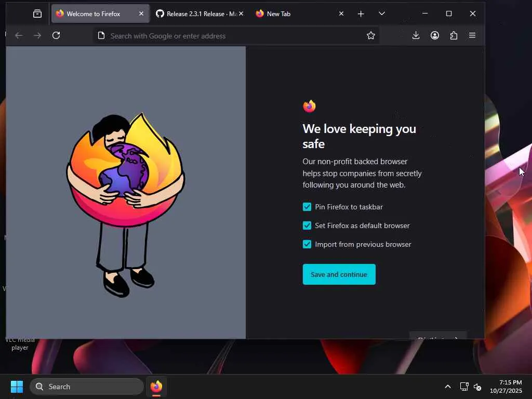Image resolution: width=532 pixels, height=399 pixels.
Task: Click the page icon in address bar
Action: (x=101, y=36)
